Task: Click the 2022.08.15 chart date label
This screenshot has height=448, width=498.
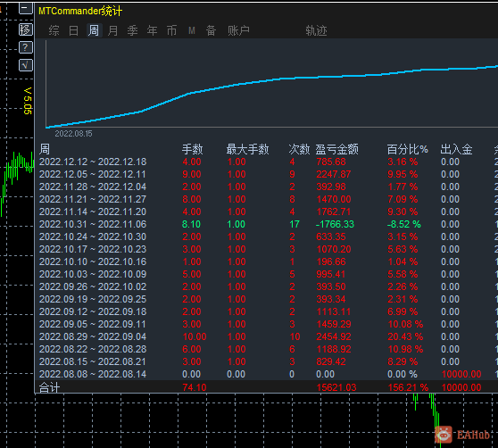Action: coord(73,134)
